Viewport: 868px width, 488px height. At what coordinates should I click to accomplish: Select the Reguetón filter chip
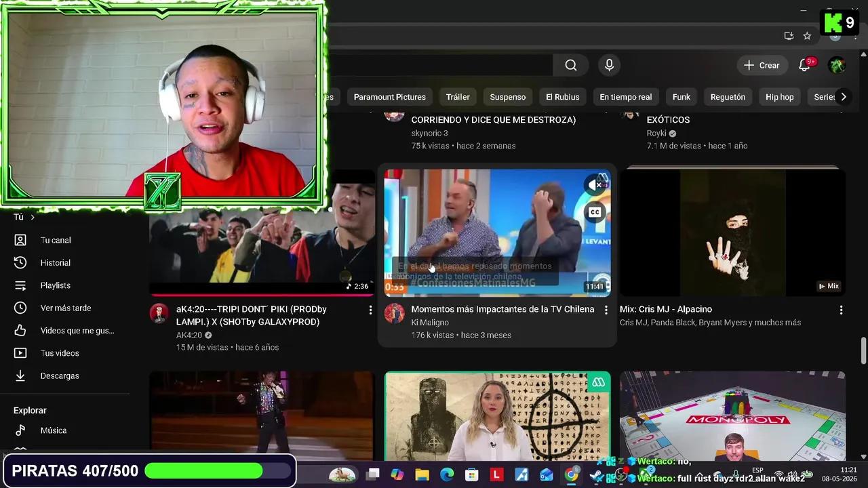(x=728, y=97)
